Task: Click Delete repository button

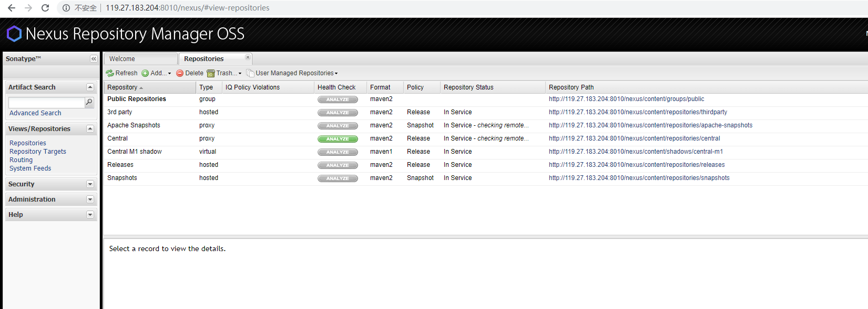Action: [x=190, y=73]
